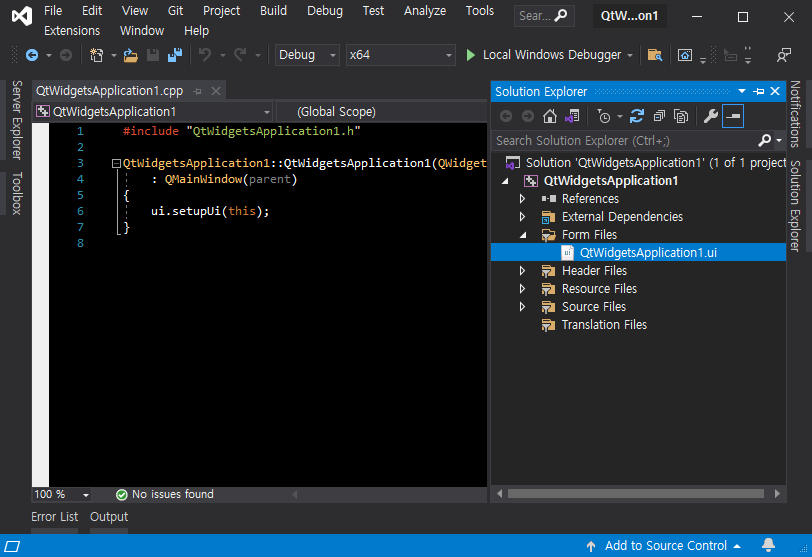This screenshot has width=812, height=557.
Task: Click Local Windows Debugger button label
Action: tap(552, 55)
